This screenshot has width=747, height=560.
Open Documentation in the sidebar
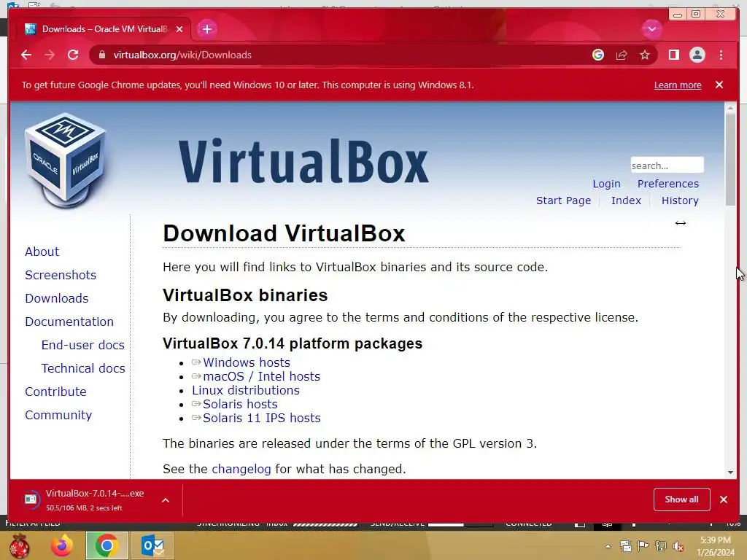pyautogui.click(x=69, y=322)
